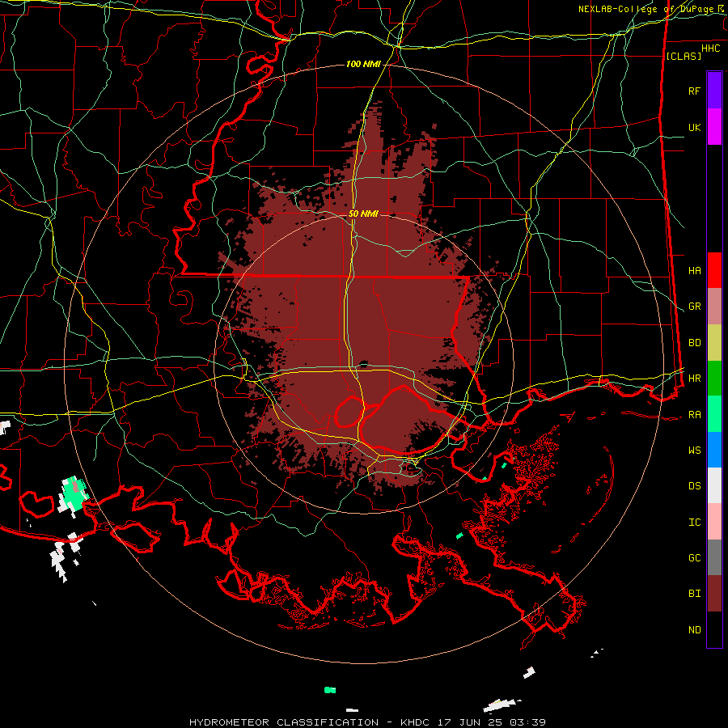Image resolution: width=728 pixels, height=728 pixels.
Task: Click the DS legend label
Action: click(694, 486)
